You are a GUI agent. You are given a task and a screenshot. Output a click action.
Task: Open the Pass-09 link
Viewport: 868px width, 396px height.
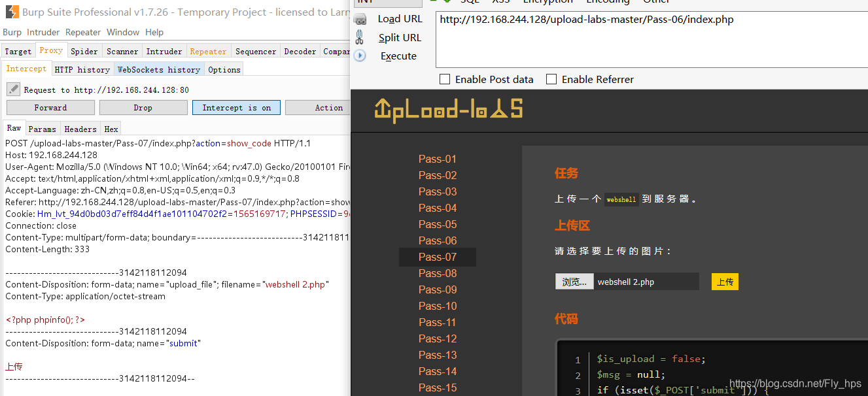click(x=438, y=289)
